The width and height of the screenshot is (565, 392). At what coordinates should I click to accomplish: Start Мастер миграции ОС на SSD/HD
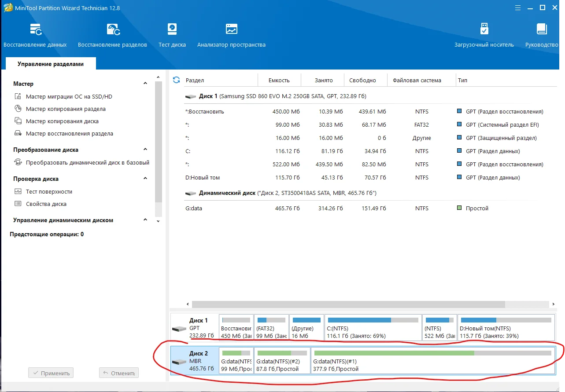(x=69, y=97)
